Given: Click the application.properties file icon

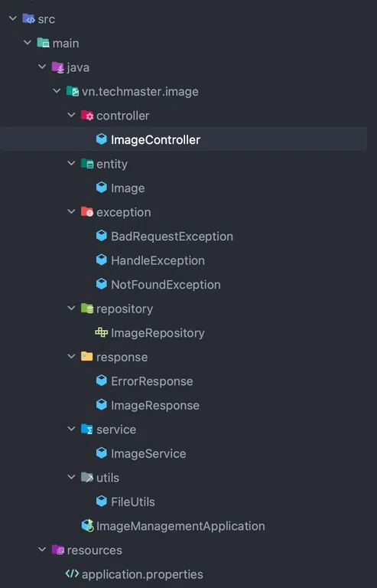Looking at the screenshot, I should coord(72,573).
